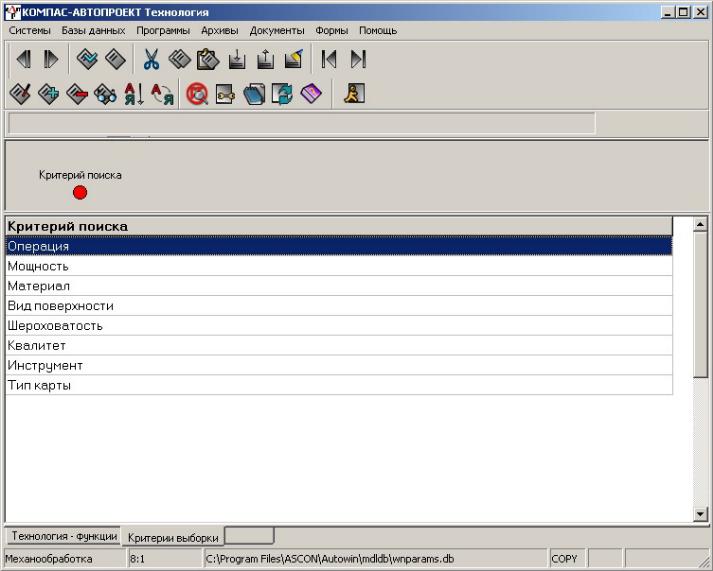Click the upload arrow tray icon
The width and height of the screenshot is (713, 571).
click(x=266, y=59)
